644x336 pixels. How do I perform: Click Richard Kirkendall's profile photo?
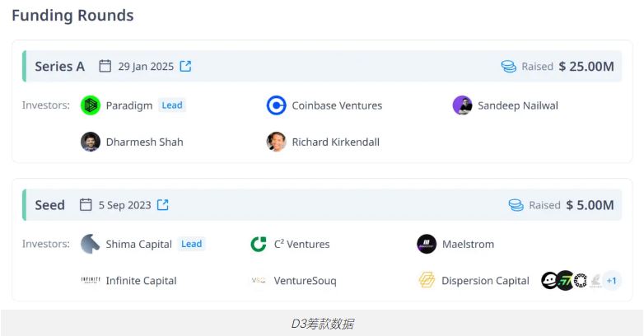point(277,142)
